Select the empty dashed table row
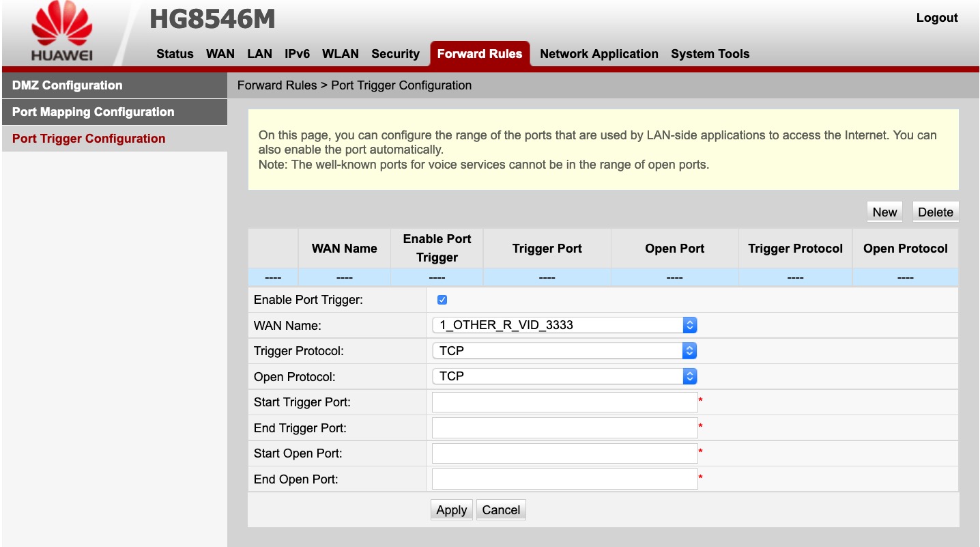This screenshot has height=547, width=980. [603, 278]
